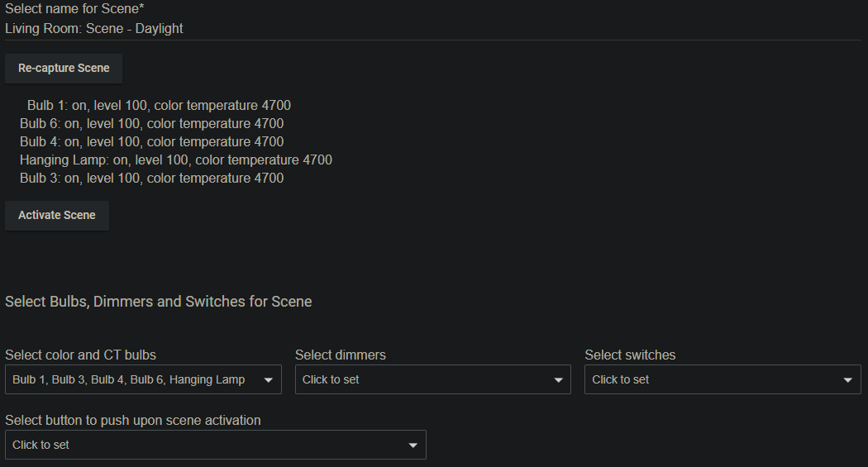Click the arrow icon of dimmers dropdown
This screenshot has height=467, width=868.
(x=559, y=380)
